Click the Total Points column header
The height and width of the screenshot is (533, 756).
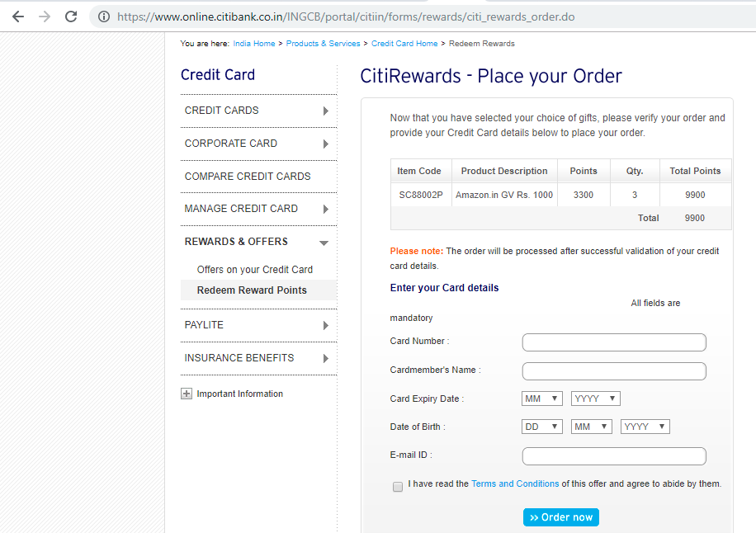click(695, 171)
